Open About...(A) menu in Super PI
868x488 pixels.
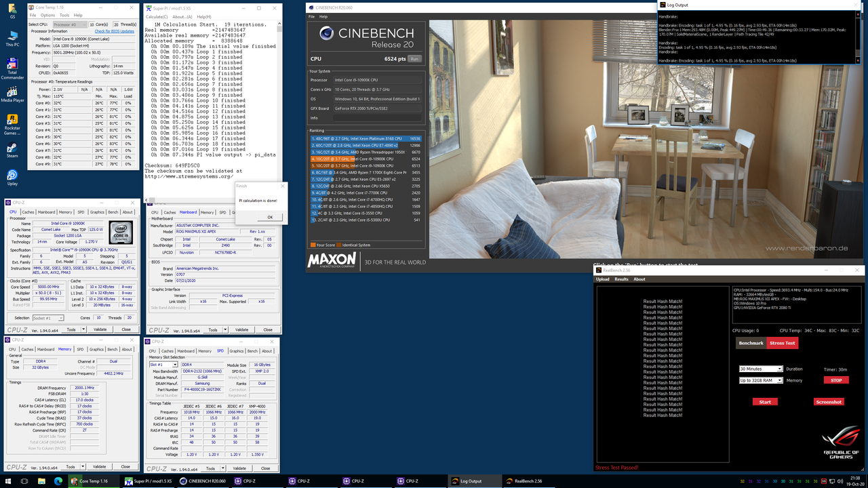(x=182, y=16)
